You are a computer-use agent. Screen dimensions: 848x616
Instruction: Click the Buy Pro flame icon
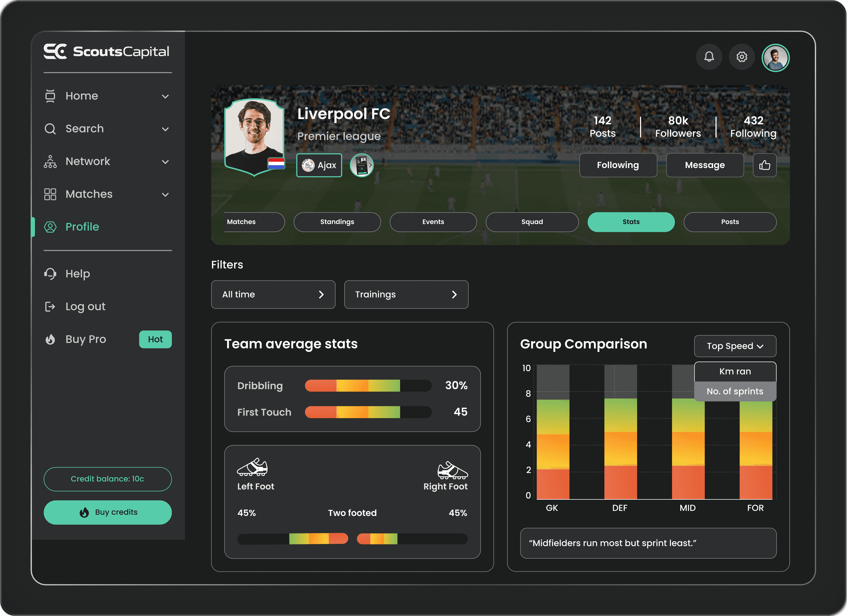[x=50, y=339]
